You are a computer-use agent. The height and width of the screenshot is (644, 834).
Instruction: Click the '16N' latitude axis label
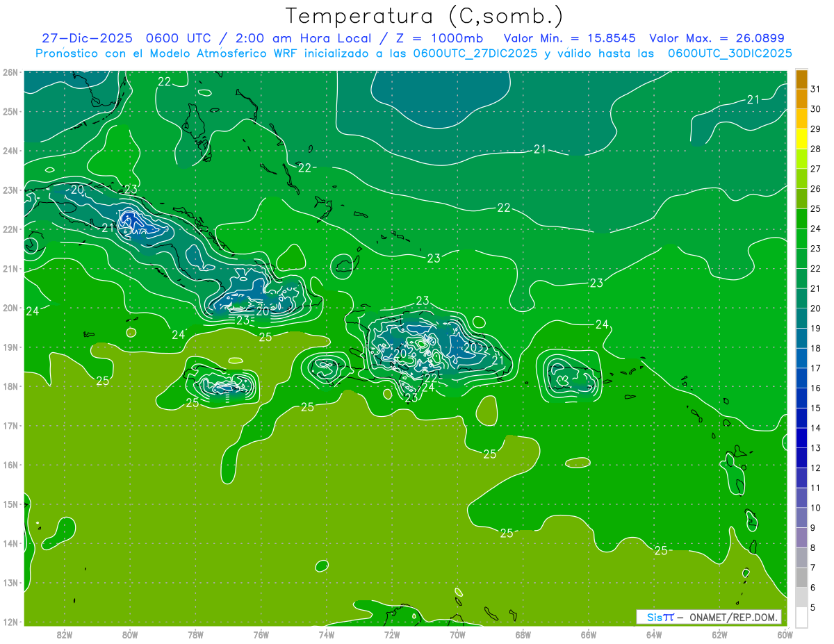click(10, 465)
